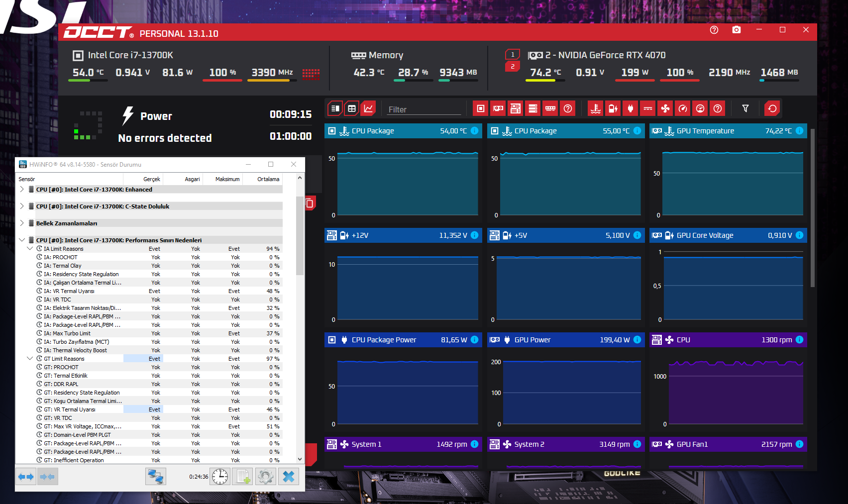Image resolution: width=848 pixels, height=504 pixels.
Task: Toggle the frequency gauge sensor filter
Action: [683, 108]
